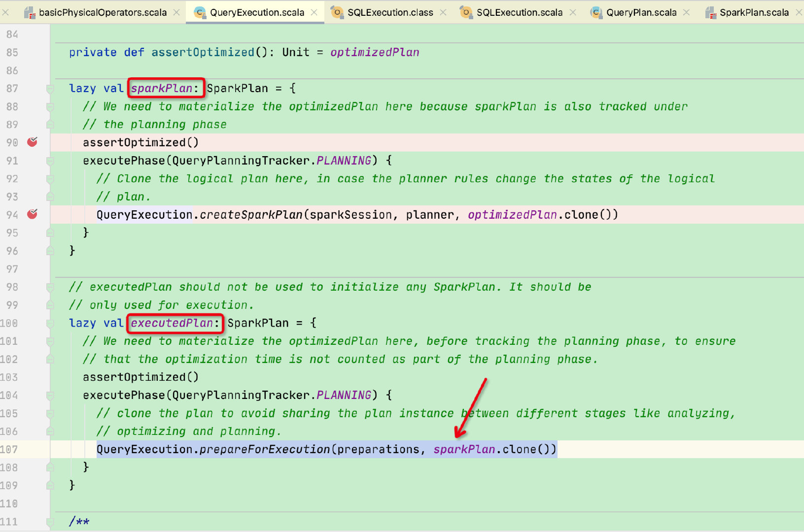Switch to QueryPlan.scala tab
The width and height of the screenshot is (804, 532).
641,12
